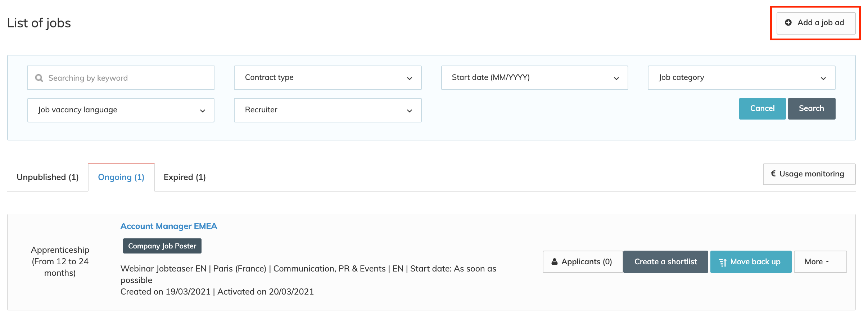Switch to the Unpublished (1) tab
Image resolution: width=868 pixels, height=332 pixels.
point(48,177)
